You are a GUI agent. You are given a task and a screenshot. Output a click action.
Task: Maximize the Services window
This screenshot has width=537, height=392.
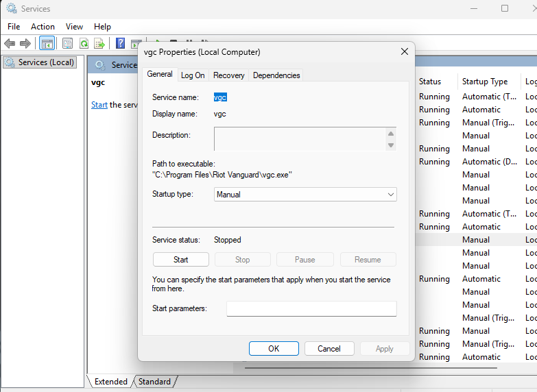tap(505, 8)
